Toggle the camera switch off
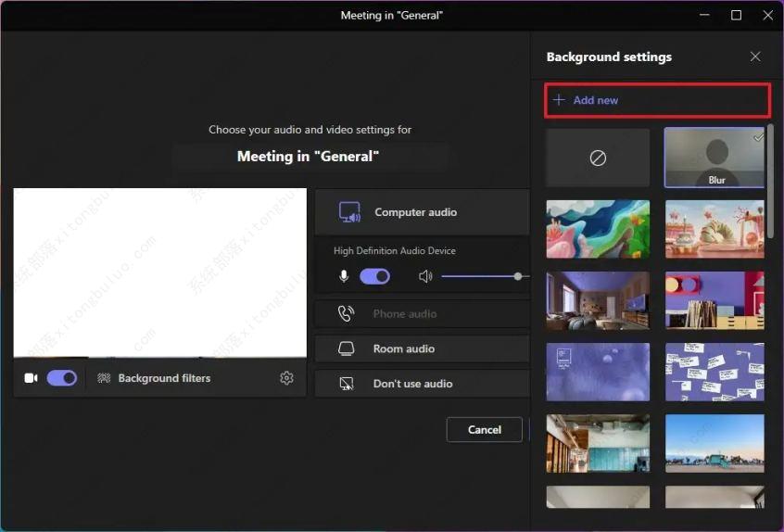 62,378
